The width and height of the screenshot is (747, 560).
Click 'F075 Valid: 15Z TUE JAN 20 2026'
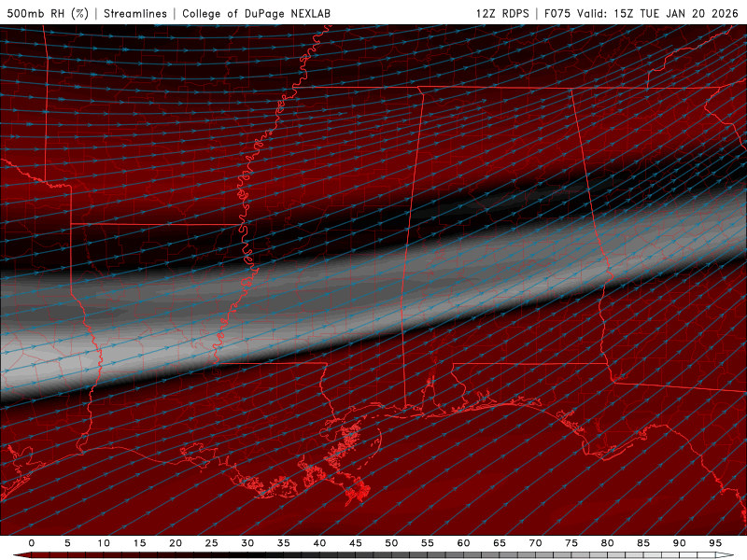(x=641, y=13)
